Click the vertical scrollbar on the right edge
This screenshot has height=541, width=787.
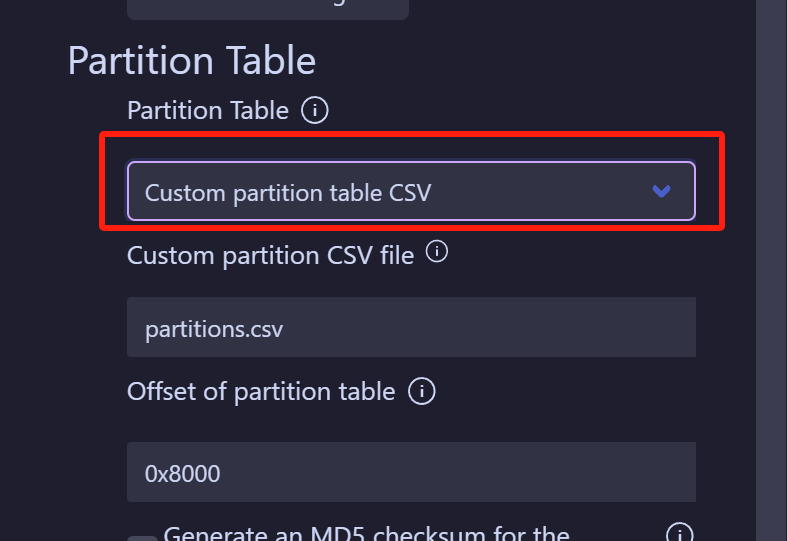pyautogui.click(x=771, y=270)
